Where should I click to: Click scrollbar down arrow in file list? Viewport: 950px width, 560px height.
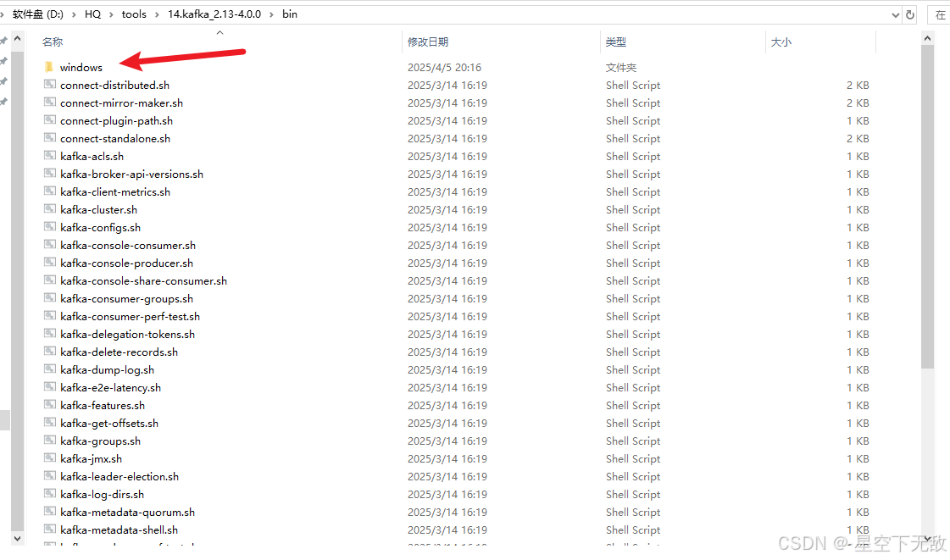point(927,539)
